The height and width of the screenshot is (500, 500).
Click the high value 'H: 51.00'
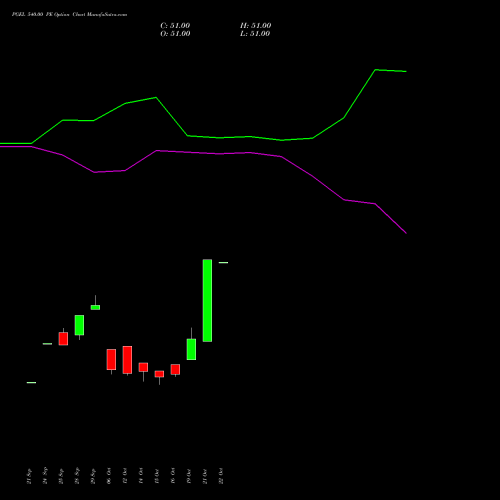(255, 26)
